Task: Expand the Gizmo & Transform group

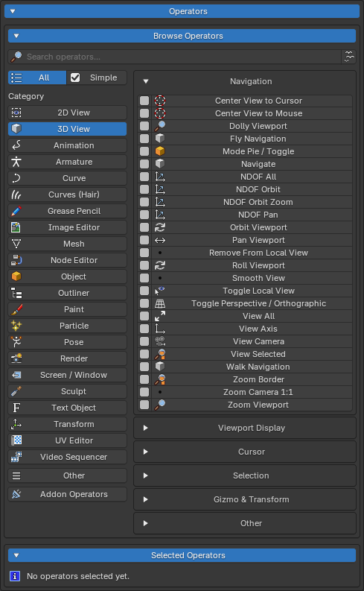Action: pyautogui.click(x=145, y=499)
